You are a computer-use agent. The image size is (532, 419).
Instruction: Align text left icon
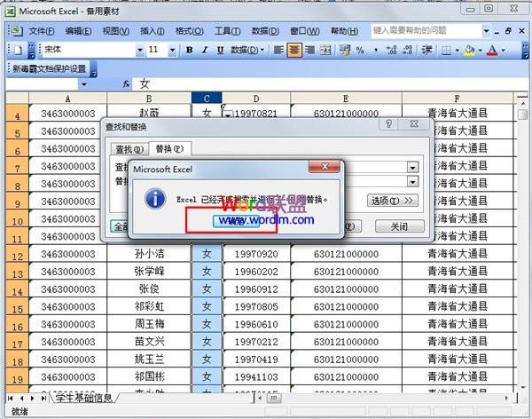coord(278,51)
